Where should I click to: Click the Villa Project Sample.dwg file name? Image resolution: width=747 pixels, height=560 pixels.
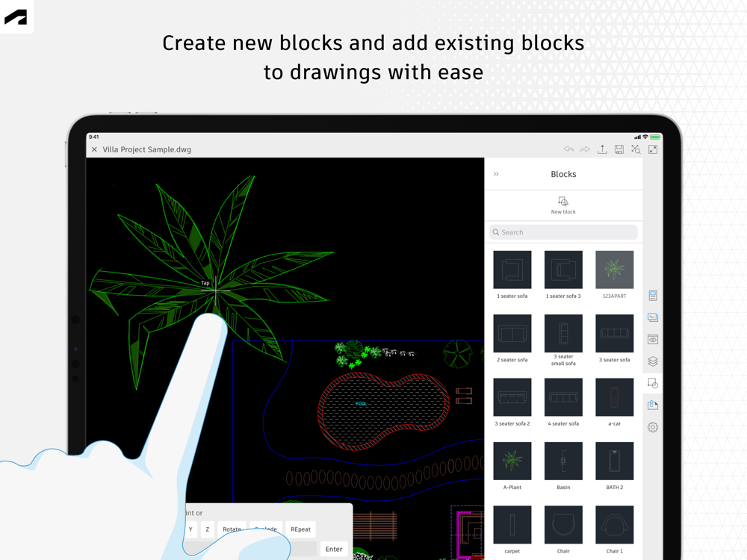[x=146, y=149]
